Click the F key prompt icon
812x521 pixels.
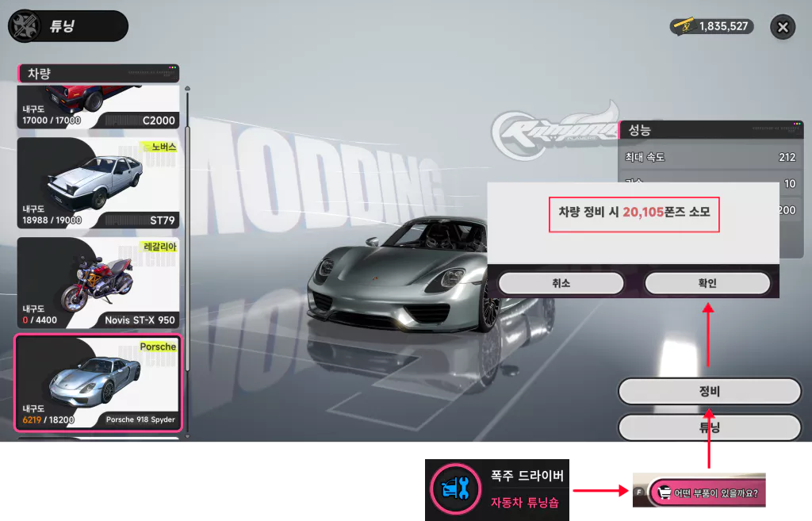click(x=639, y=492)
